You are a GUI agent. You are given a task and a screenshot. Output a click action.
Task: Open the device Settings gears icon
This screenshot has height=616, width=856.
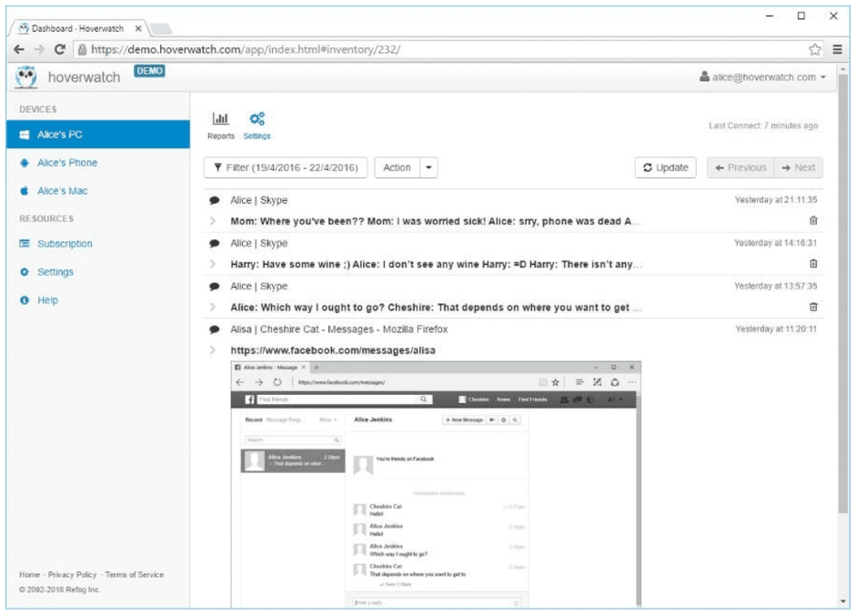coord(257,118)
